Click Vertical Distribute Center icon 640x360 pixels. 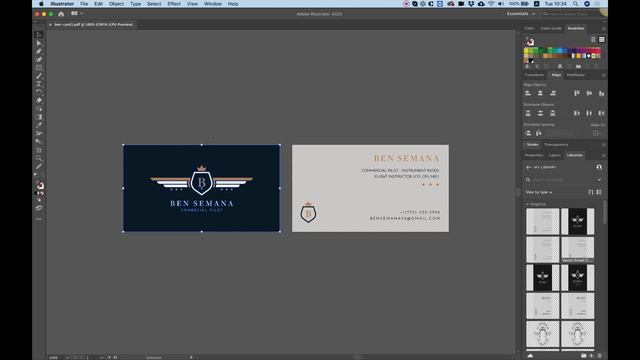pos(540,113)
